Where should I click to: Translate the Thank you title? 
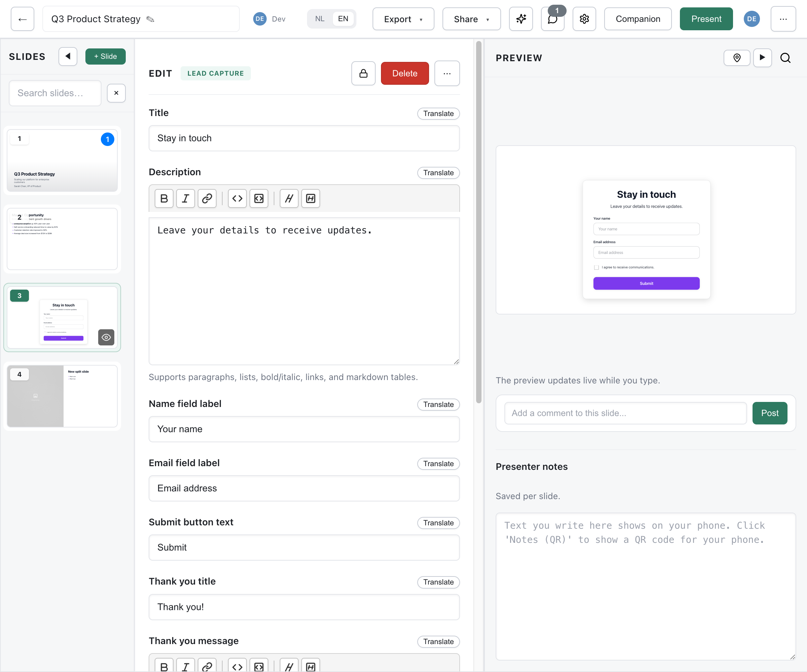coord(438,582)
